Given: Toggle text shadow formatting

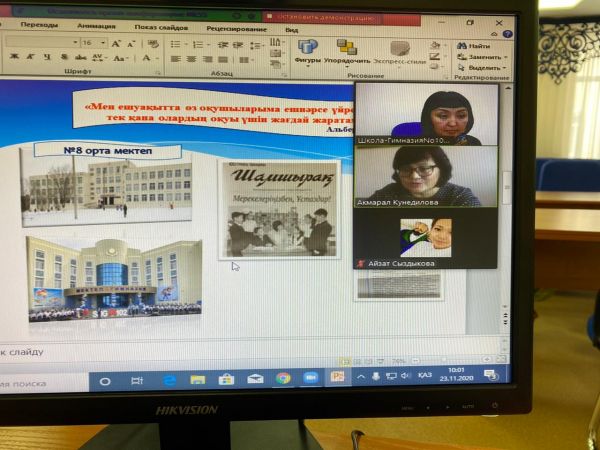Looking at the screenshot, I should [66, 57].
